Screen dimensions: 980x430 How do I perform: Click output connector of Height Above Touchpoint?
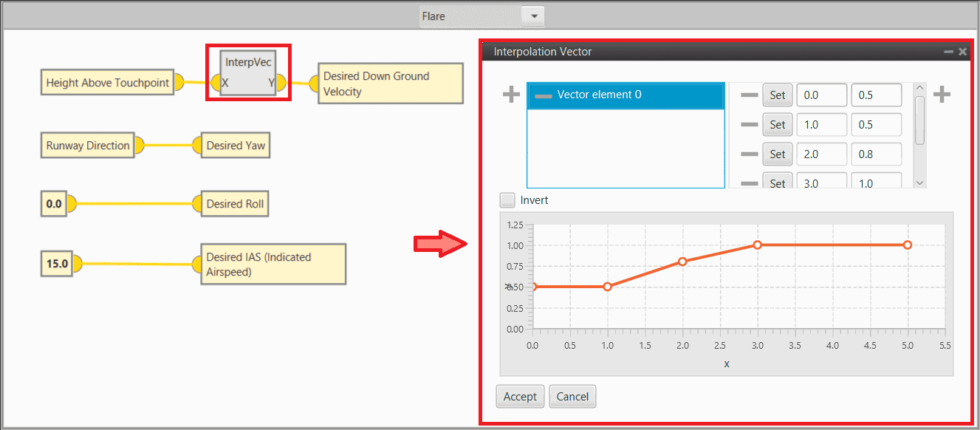[179, 83]
